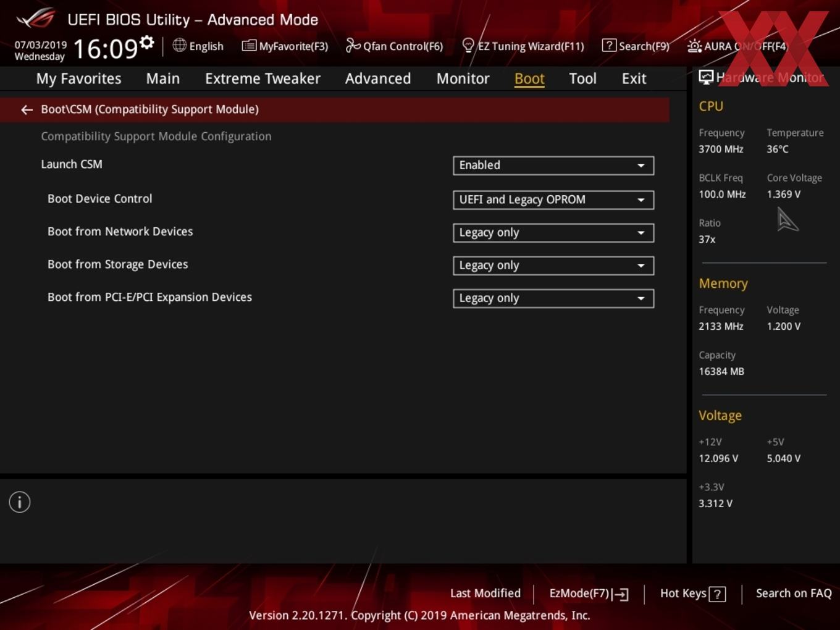Viewport: 840px width, 630px height.
Task: Open Qfan Control(F6) fan tool
Action: (394, 46)
